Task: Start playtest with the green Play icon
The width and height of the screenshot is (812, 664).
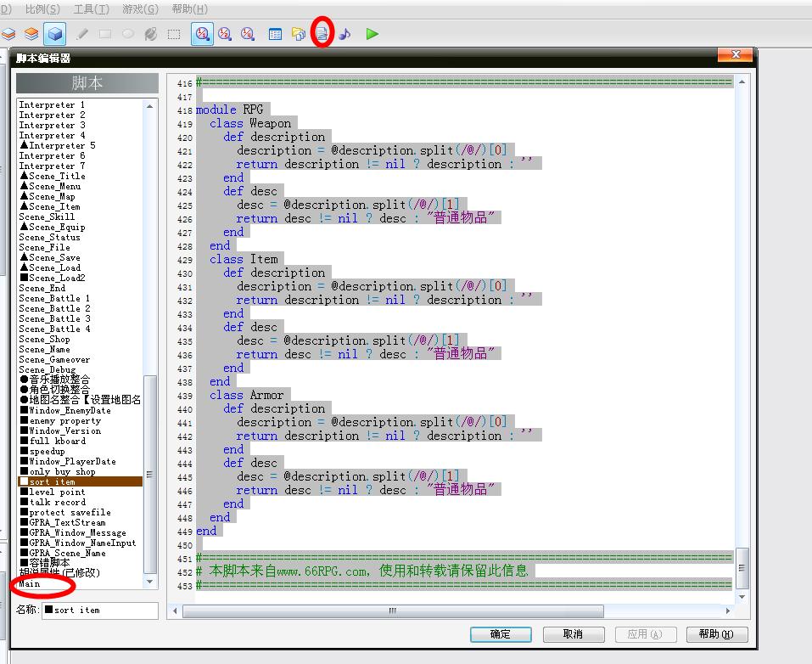Action: click(372, 34)
